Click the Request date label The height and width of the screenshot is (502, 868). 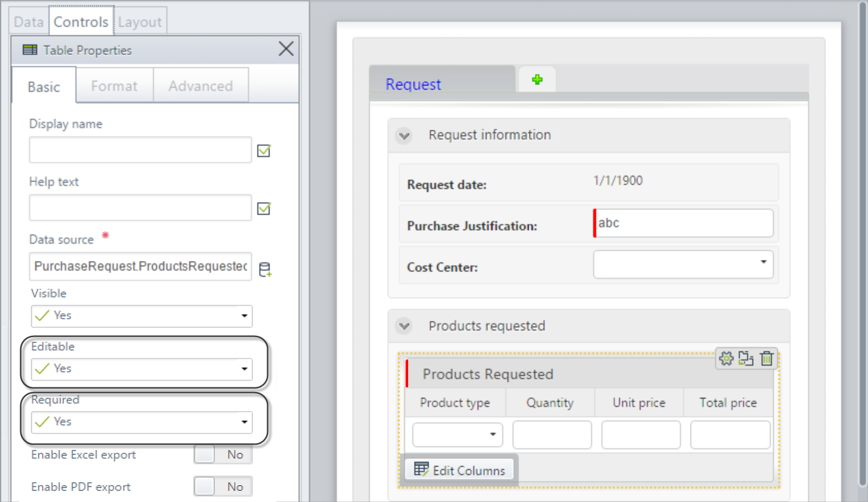point(447,185)
